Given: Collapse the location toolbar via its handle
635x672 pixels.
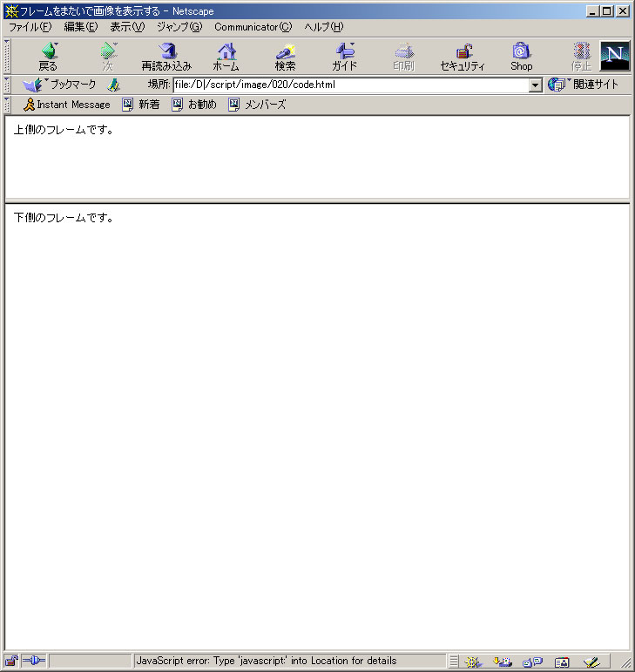Looking at the screenshot, I should pos(7,85).
